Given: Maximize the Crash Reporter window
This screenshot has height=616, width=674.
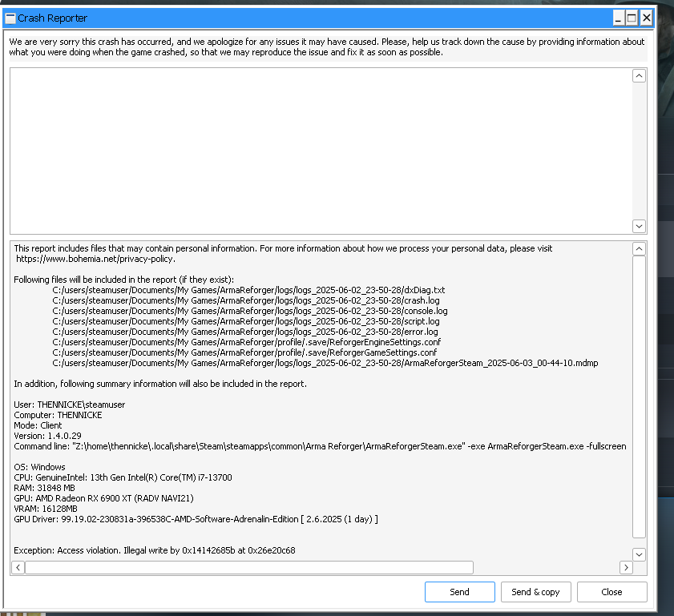Looking at the screenshot, I should pyautogui.click(x=632, y=18).
